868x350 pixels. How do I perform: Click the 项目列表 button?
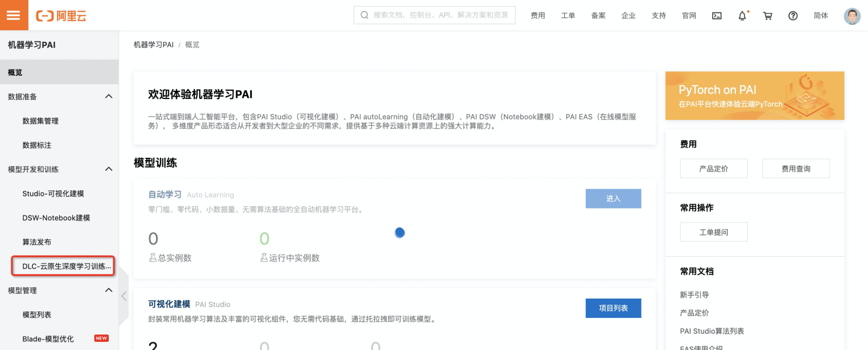[x=613, y=308]
